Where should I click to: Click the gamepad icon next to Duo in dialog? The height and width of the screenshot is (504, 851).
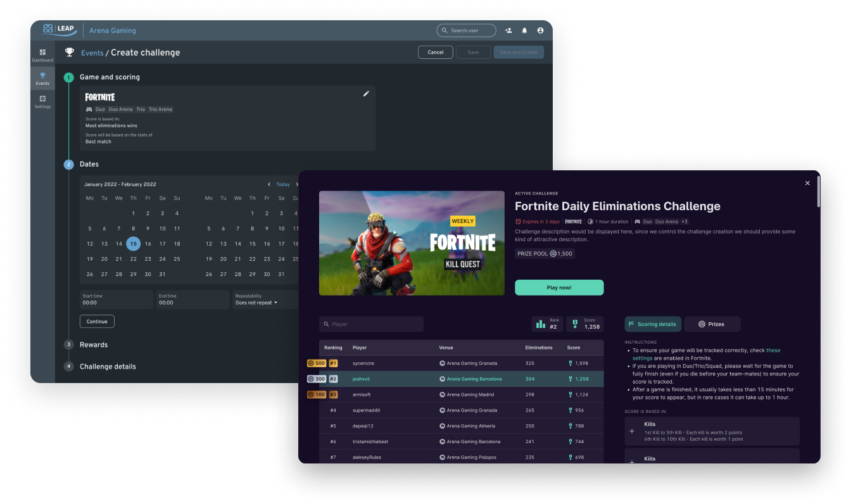click(x=637, y=222)
